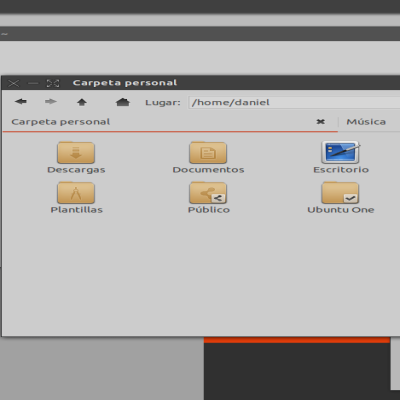This screenshot has height=400, width=400.
Task: Minimize the Carpeta personal window
Action: pyautogui.click(x=33, y=83)
